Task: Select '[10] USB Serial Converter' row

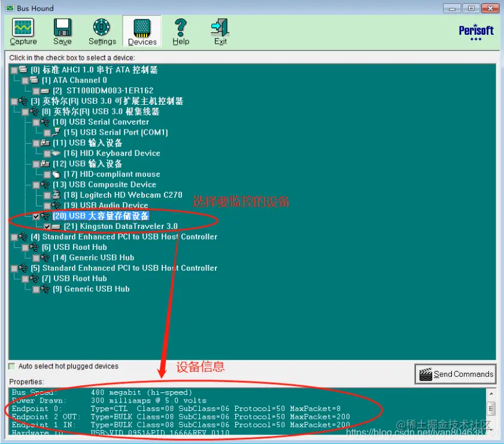Action: point(101,122)
